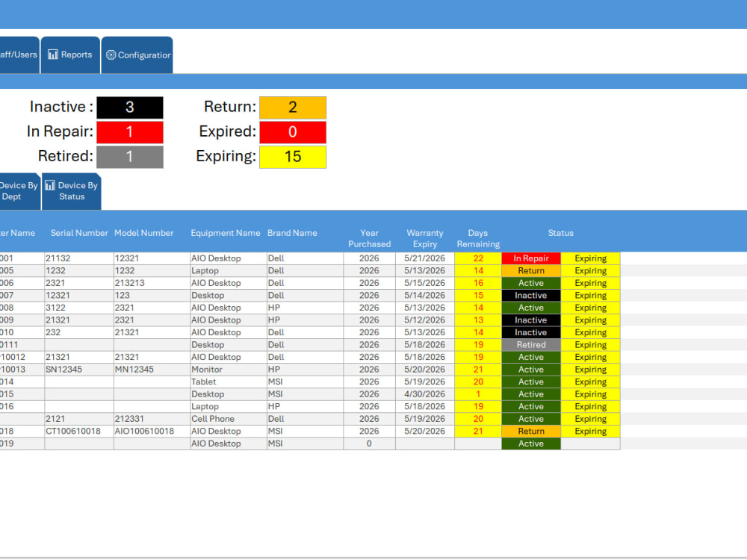Click the Retired count gray box
747x560 pixels.
[x=130, y=157]
